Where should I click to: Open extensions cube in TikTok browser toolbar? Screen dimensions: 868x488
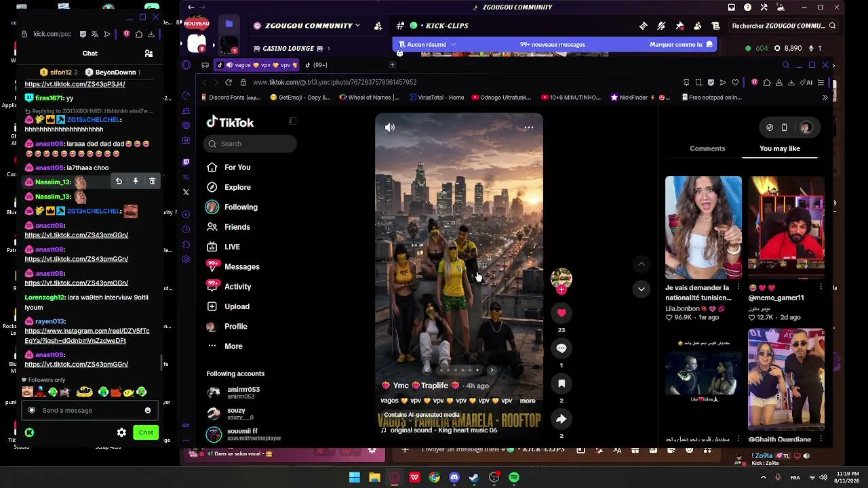click(x=767, y=83)
